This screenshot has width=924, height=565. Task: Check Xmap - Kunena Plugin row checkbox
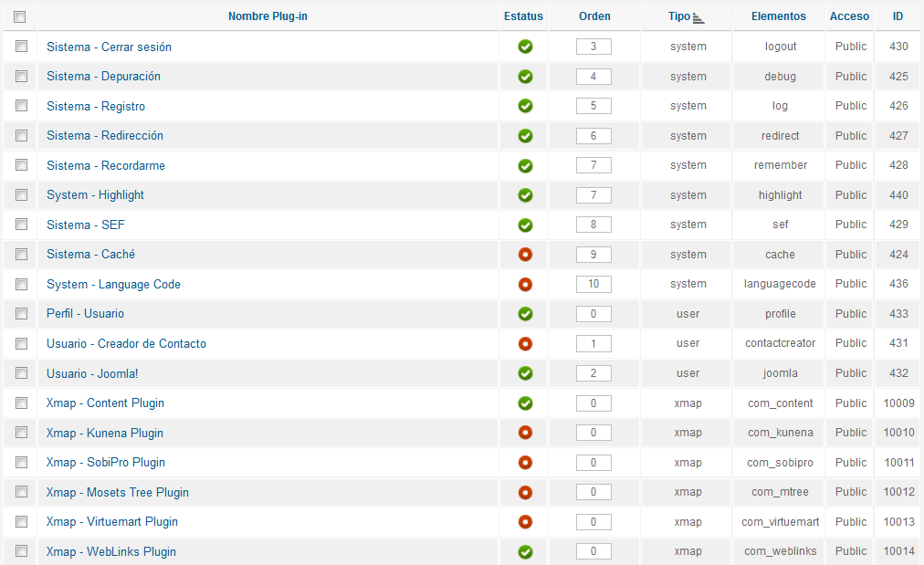pos(21,432)
